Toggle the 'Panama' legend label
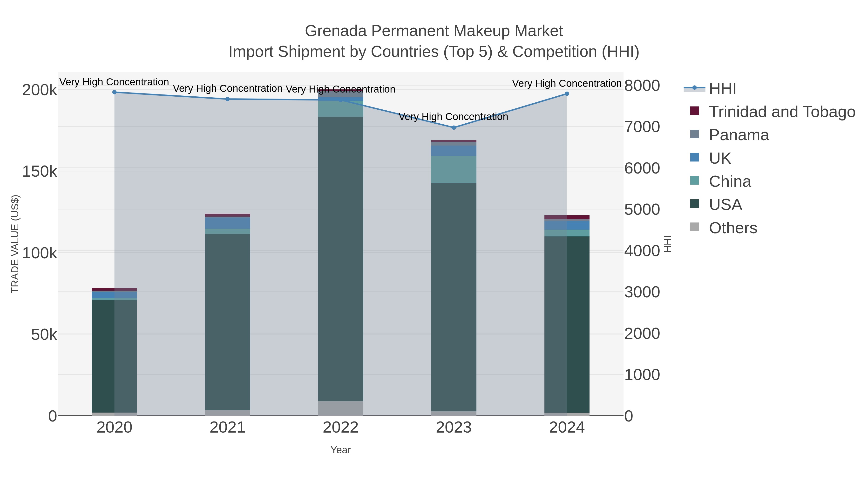The height and width of the screenshot is (488, 868). pos(739,135)
